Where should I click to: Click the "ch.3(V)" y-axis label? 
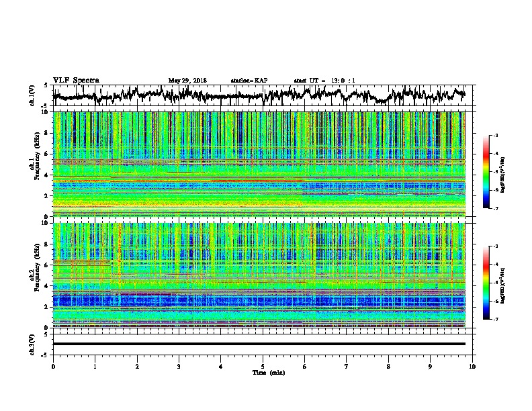point(33,345)
